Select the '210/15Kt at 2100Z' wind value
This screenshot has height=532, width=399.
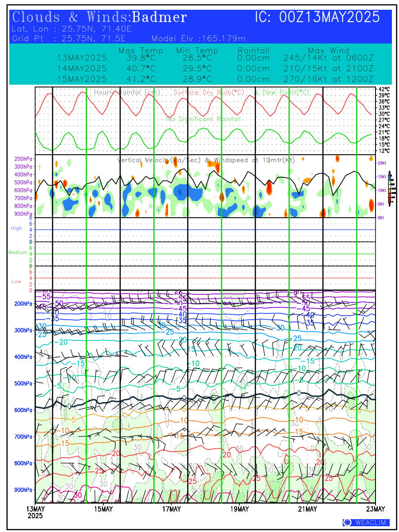[x=329, y=69]
